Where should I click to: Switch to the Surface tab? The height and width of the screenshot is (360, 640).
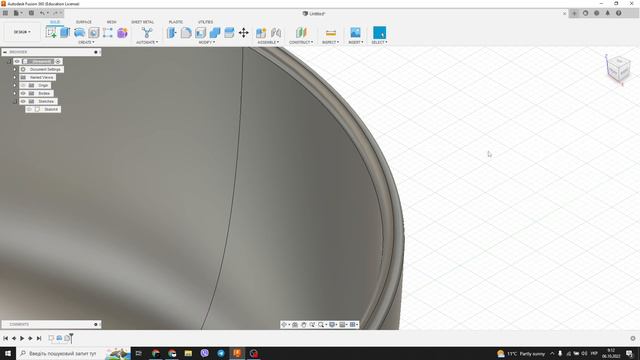click(x=84, y=22)
